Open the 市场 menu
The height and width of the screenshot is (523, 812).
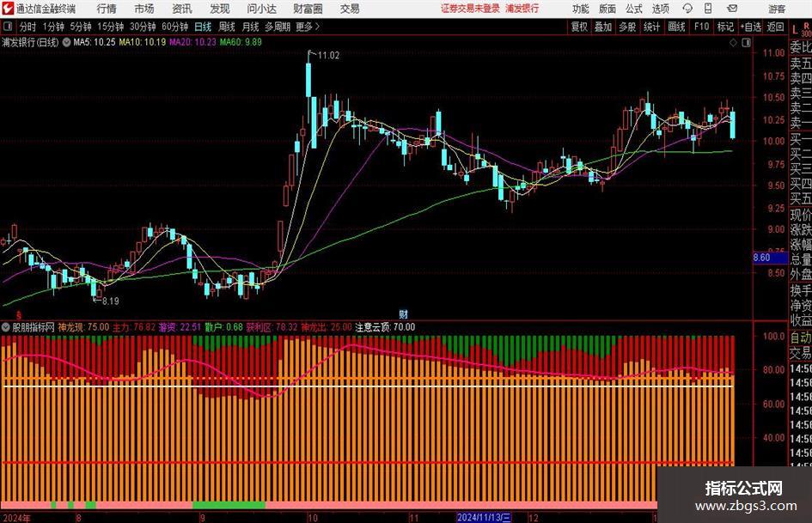[x=144, y=9]
